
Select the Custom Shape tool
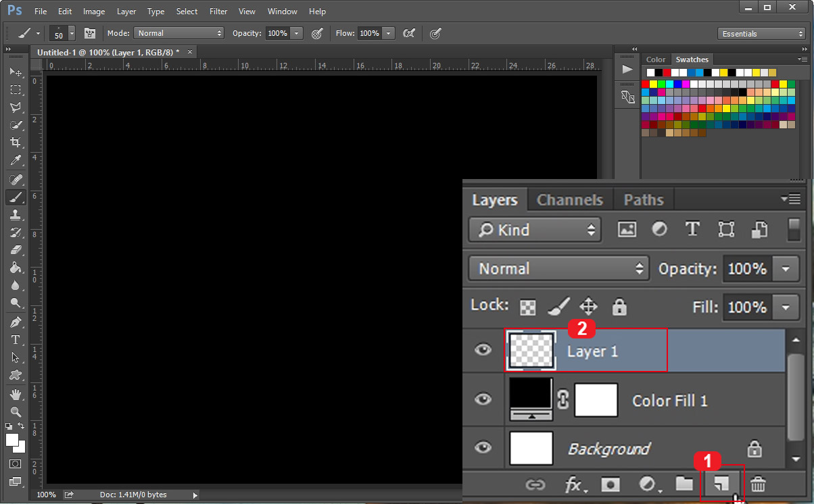point(16,375)
